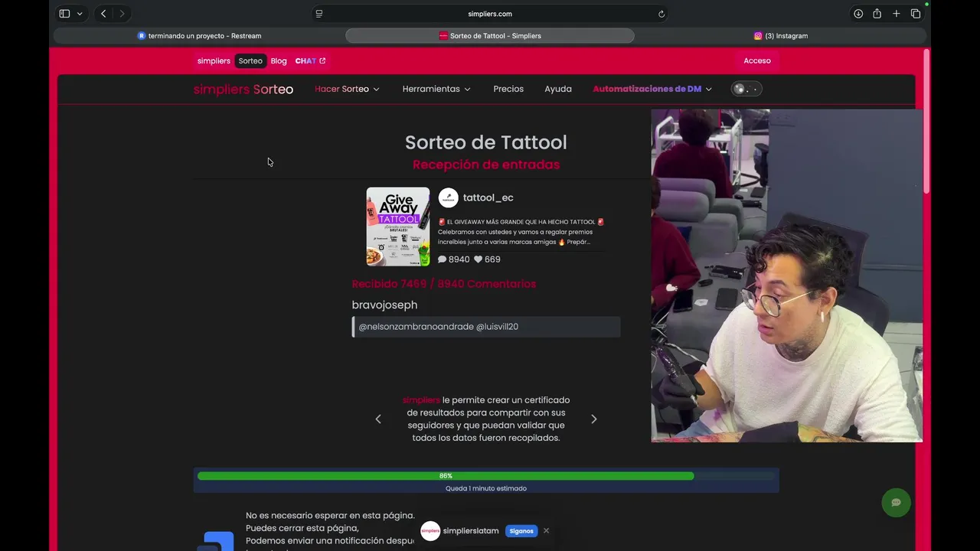Open the Ayuda page

click(x=558, y=89)
